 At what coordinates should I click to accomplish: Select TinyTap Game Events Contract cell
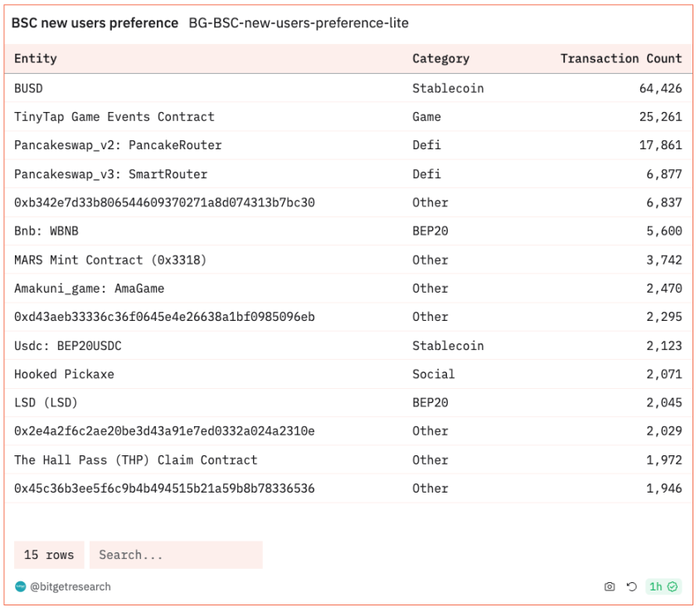coord(114,117)
